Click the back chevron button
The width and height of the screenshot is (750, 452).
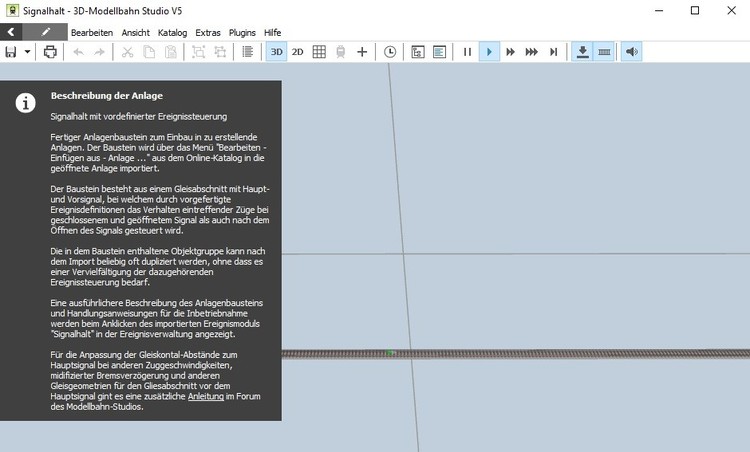coord(11,32)
